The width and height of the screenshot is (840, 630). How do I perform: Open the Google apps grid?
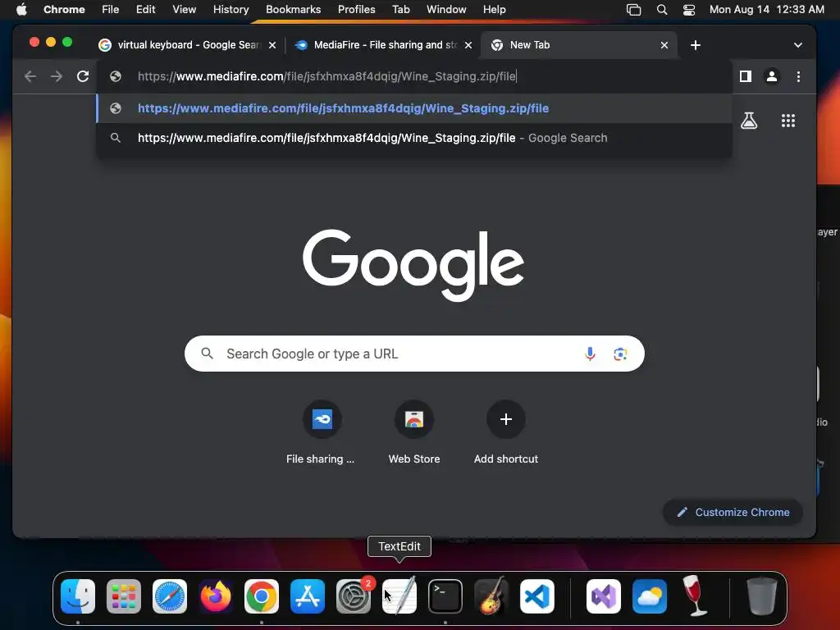click(x=788, y=121)
